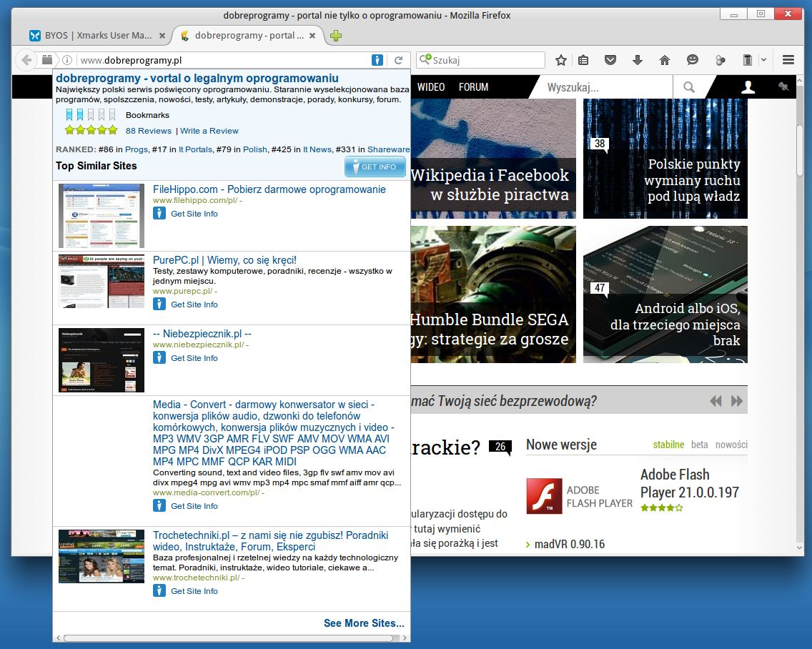Get Site Info for Trochetechniki
This screenshot has height=649, width=812.
(185, 591)
